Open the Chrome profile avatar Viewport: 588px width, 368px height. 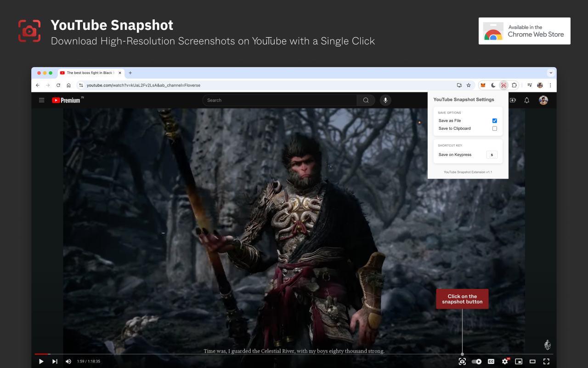540,85
